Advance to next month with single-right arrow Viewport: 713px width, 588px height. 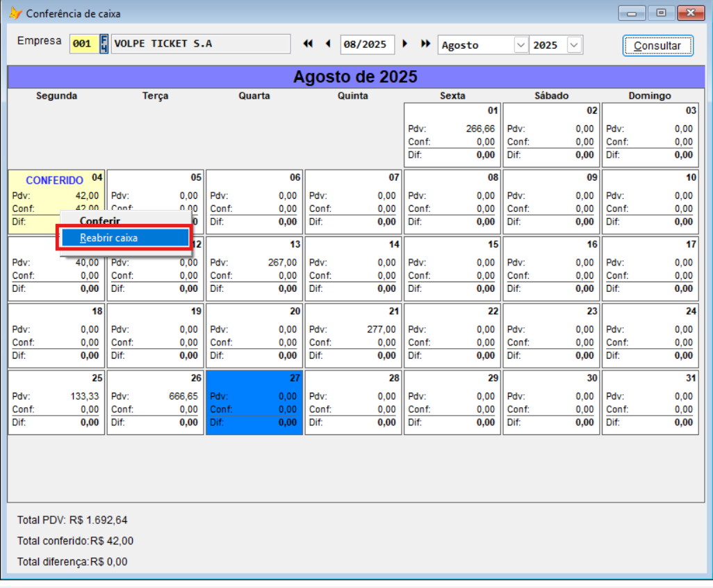(405, 44)
